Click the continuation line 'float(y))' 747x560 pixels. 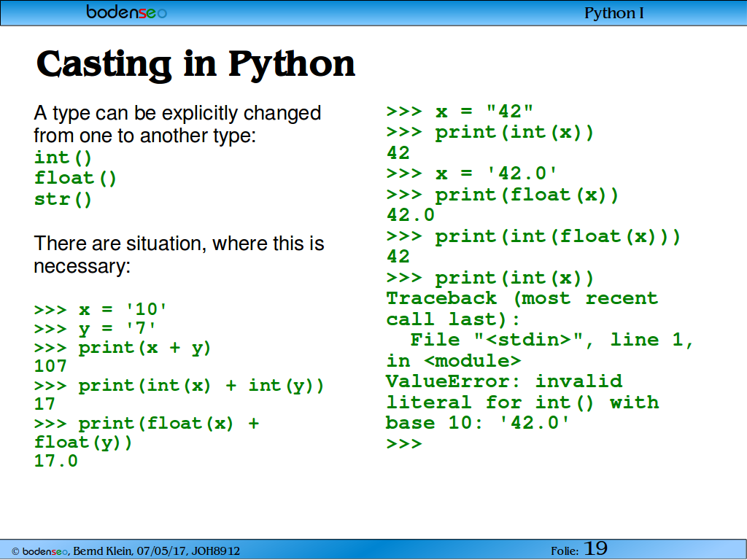tap(83, 443)
